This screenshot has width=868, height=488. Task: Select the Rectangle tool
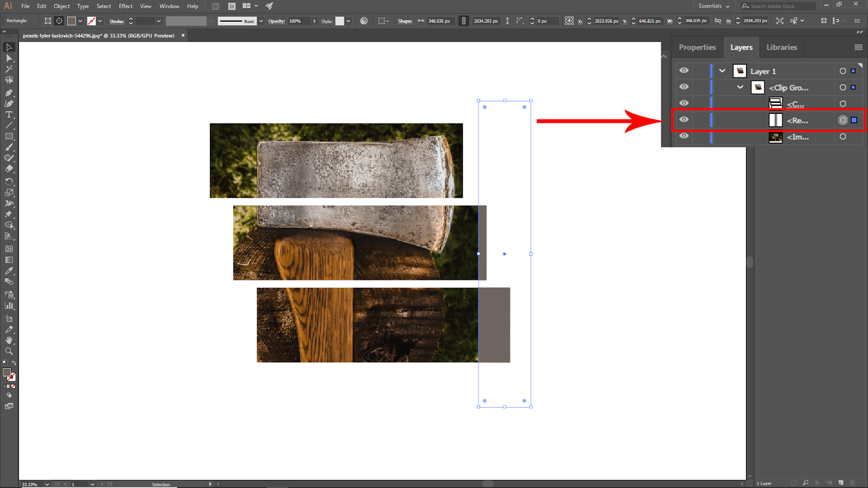(9, 137)
